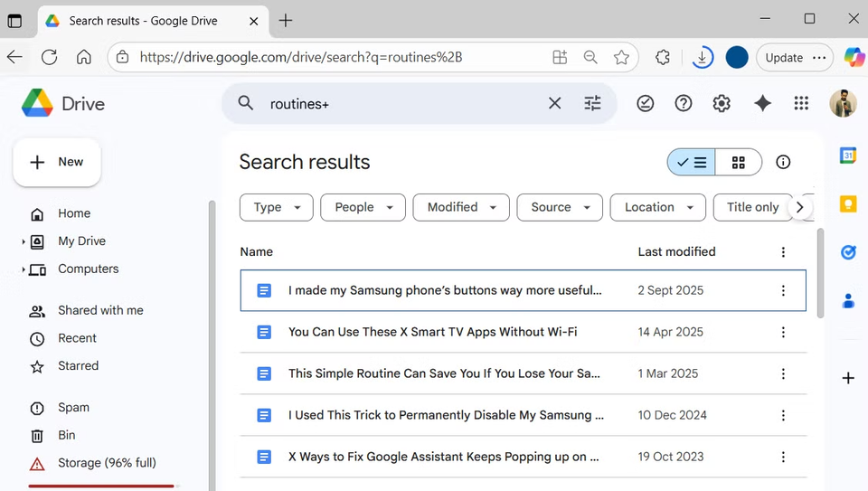The image size is (868, 491).
Task: Open Google Calendar side panel
Action: (x=848, y=156)
